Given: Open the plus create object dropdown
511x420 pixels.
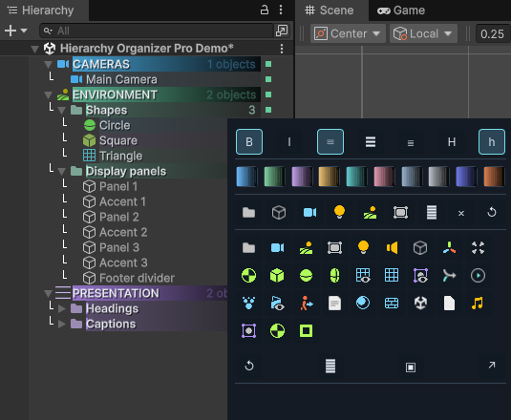Looking at the screenshot, I should (x=15, y=31).
